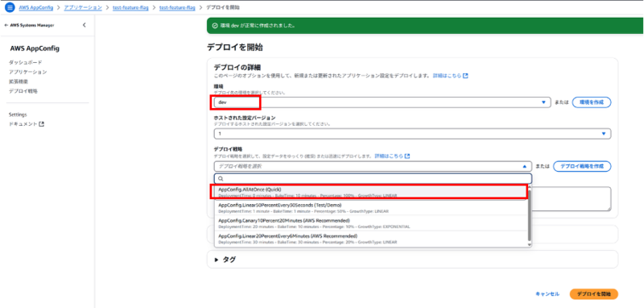
Task: Click the orange デプロイを開始 button
Action: pyautogui.click(x=593, y=293)
